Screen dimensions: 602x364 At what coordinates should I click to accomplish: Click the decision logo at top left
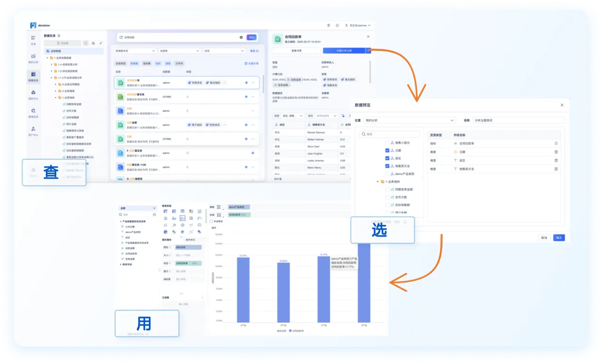coord(40,25)
